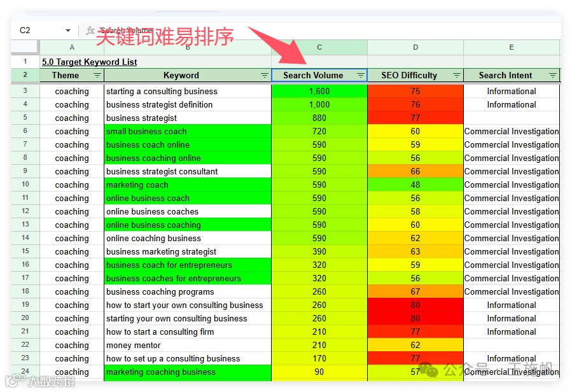Click the select-all corner box

[x=25, y=48]
